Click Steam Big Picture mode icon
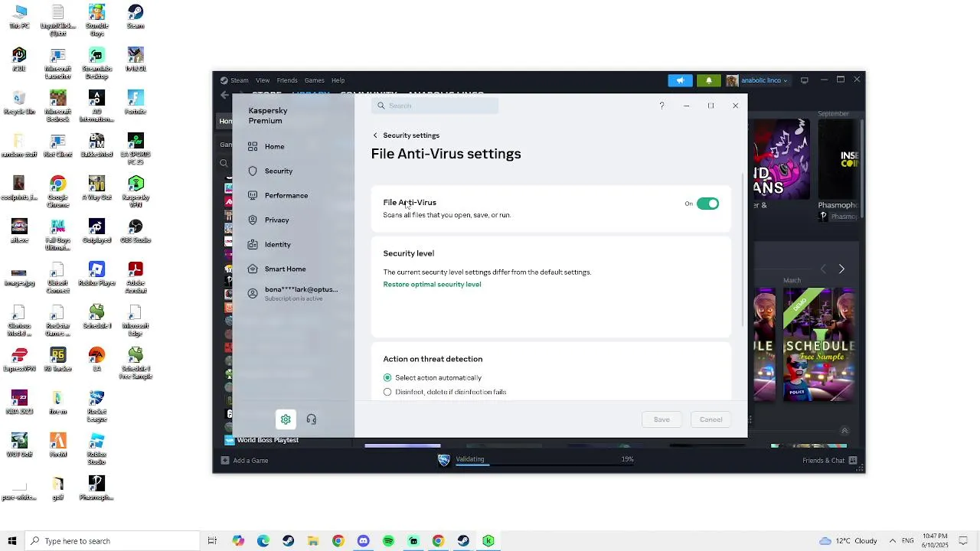 [x=804, y=80]
